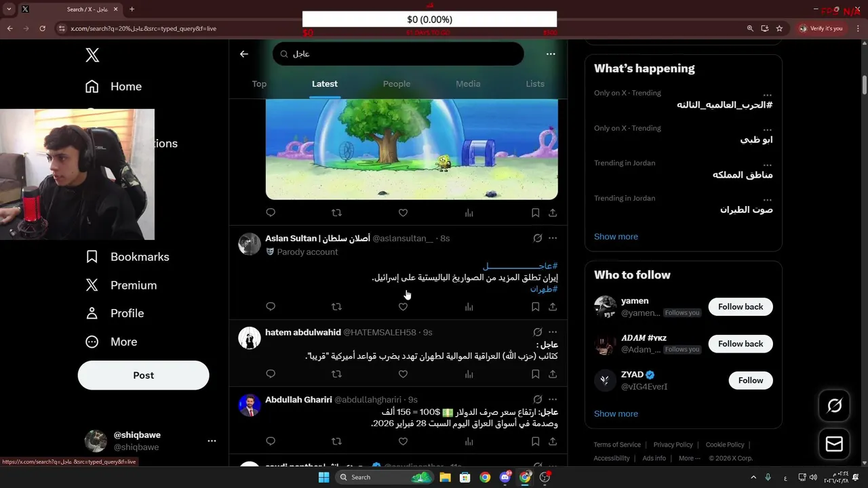Reply to hatem abdulwahid's post
Image resolution: width=868 pixels, height=488 pixels.
click(271, 374)
